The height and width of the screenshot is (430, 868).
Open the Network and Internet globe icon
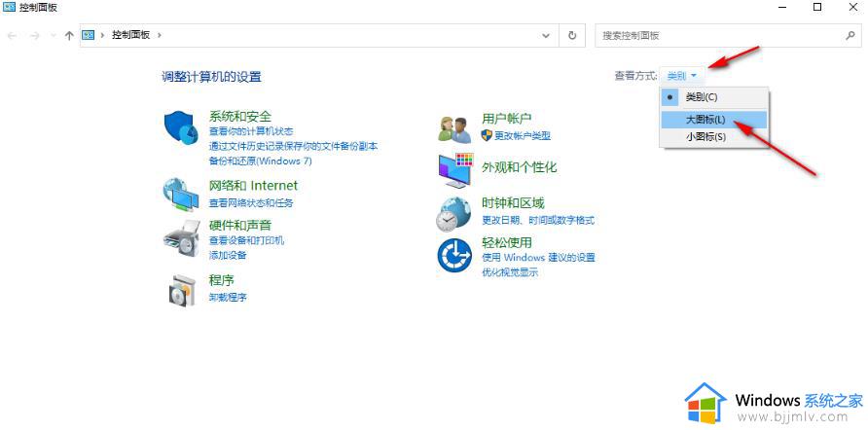click(x=180, y=195)
